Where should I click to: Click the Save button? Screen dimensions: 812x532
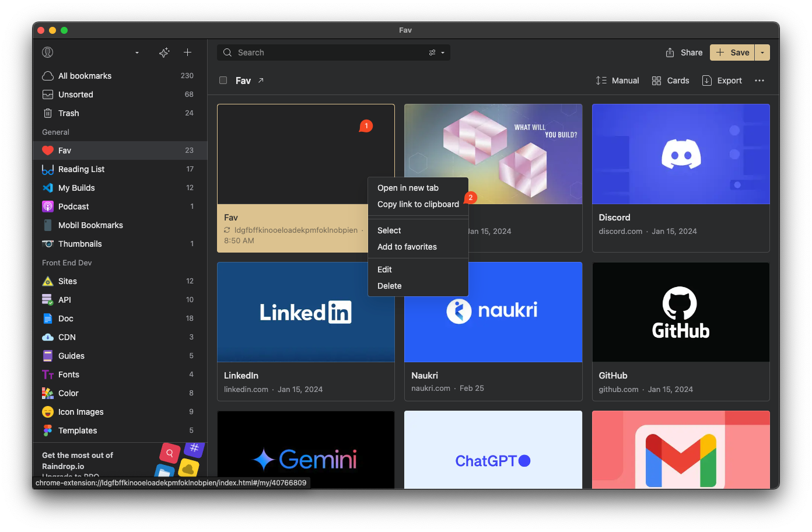(732, 52)
